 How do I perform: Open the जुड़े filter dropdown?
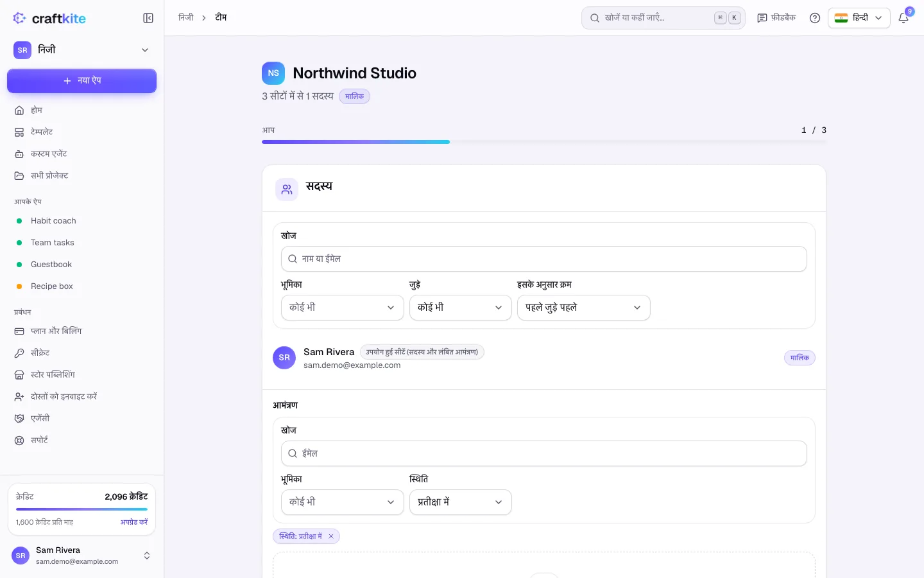(460, 308)
